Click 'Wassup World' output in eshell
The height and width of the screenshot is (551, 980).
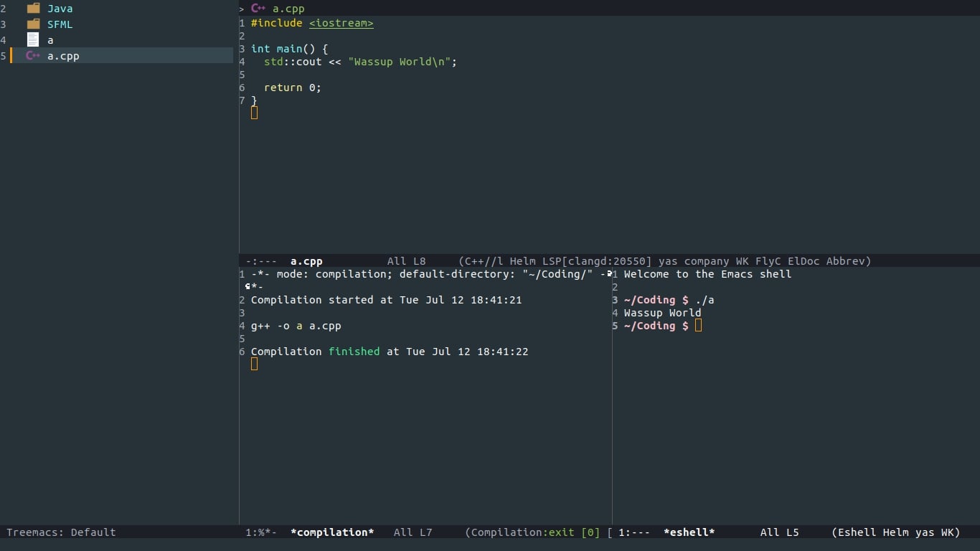(x=663, y=313)
